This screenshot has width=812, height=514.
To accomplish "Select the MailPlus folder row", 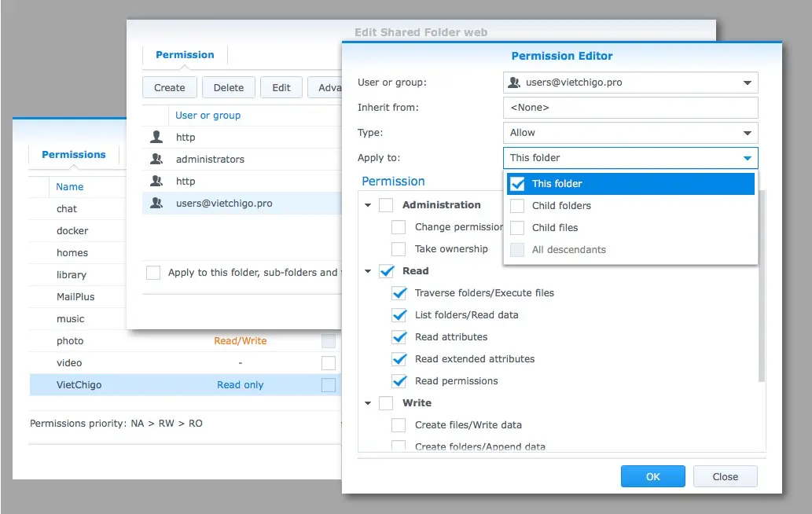I will click(78, 296).
